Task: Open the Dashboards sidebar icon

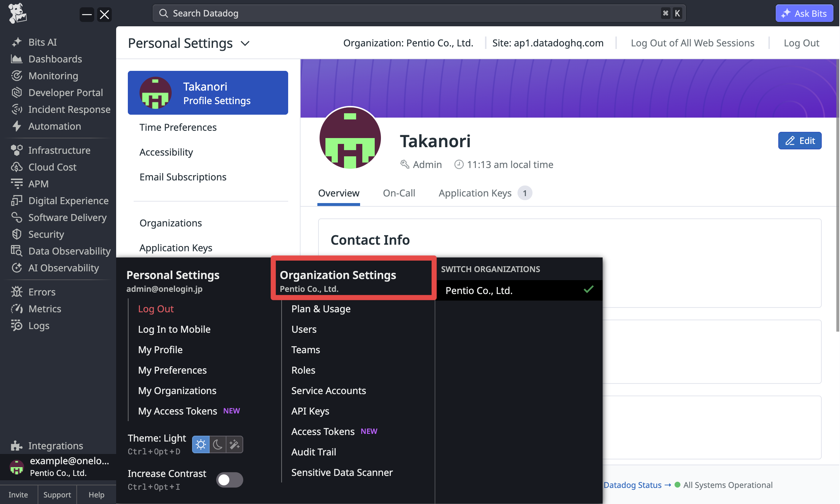Action: [x=16, y=59]
